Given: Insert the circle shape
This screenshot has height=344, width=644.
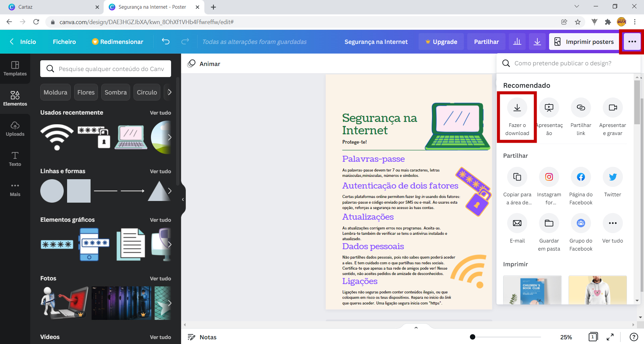Looking at the screenshot, I should (x=52, y=191).
